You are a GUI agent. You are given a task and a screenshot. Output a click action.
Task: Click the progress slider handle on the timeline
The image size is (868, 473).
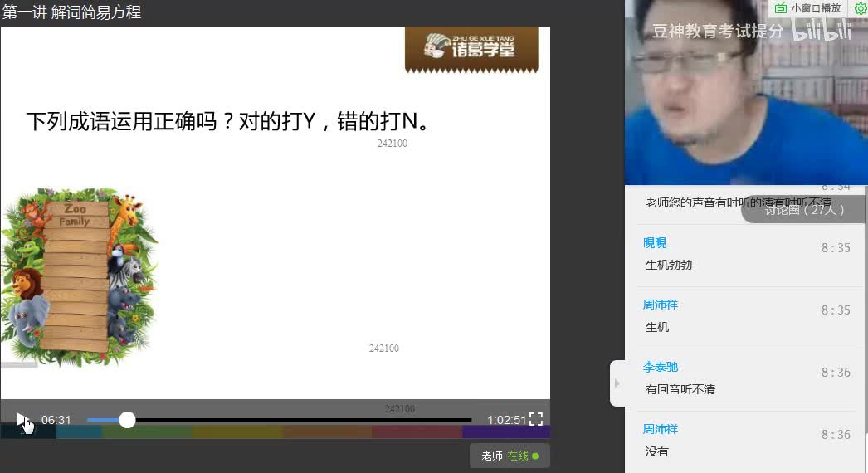click(127, 420)
